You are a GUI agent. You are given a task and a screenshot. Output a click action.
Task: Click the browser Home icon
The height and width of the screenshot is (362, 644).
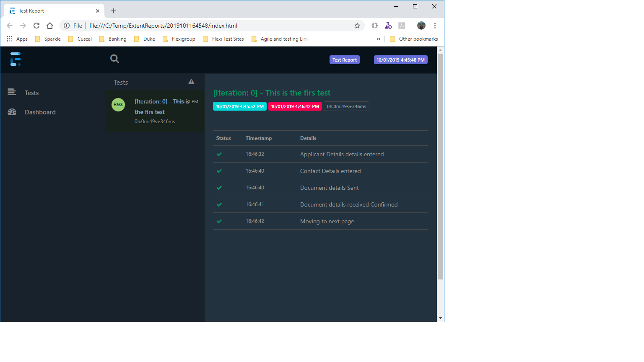click(50, 26)
